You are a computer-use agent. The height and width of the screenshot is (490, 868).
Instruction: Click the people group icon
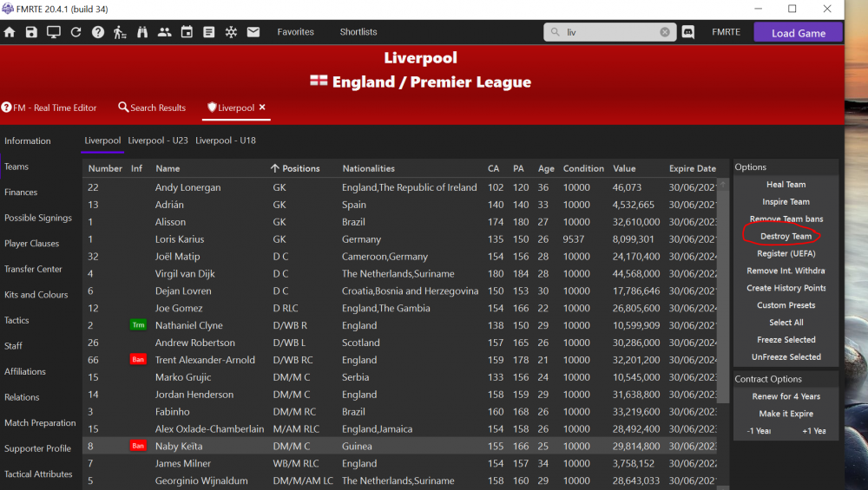tap(164, 32)
